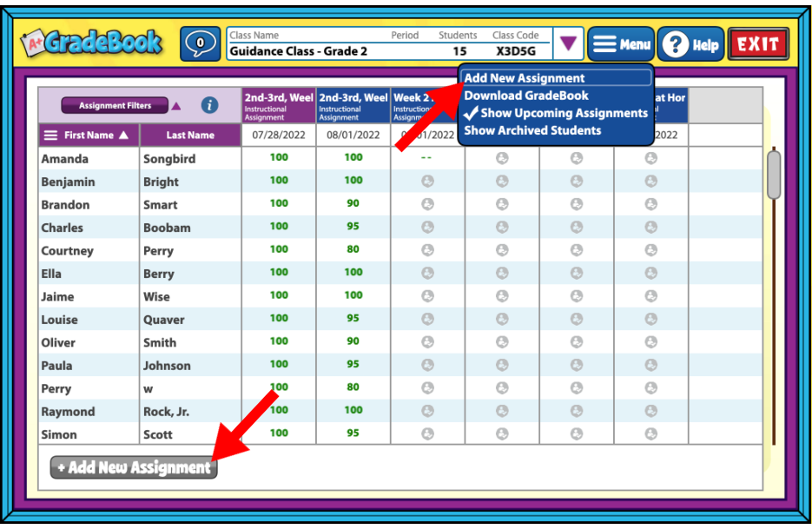Click Jaime's status icon under Week 2 column
This screenshot has width=812, height=529.
click(x=427, y=295)
